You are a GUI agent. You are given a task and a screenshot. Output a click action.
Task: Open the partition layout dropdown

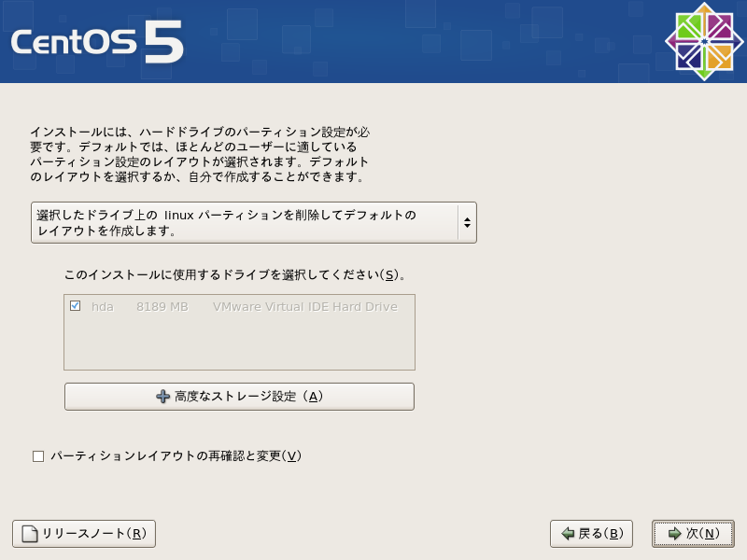click(x=253, y=222)
